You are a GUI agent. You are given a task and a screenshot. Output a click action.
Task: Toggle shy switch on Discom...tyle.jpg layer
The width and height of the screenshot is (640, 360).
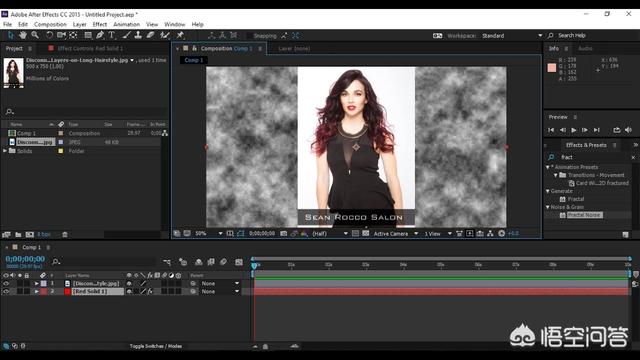coord(129,283)
